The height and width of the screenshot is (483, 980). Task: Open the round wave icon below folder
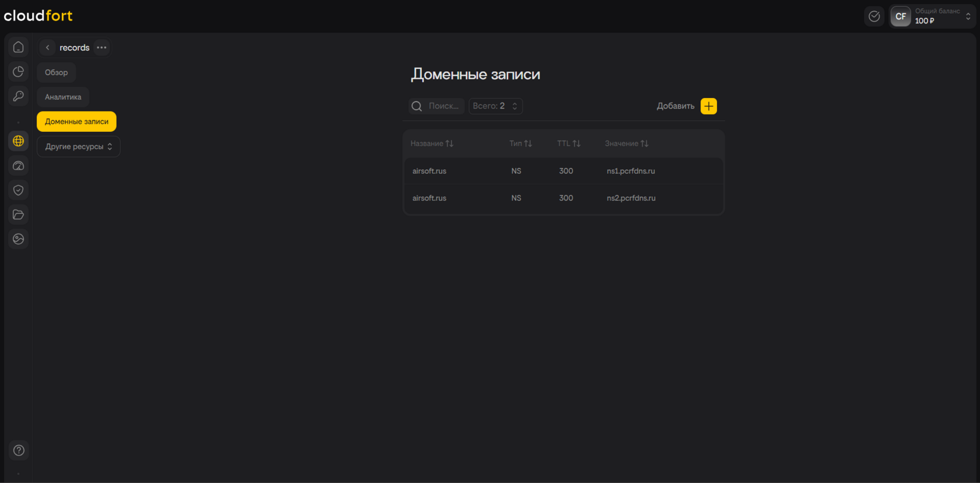pyautogui.click(x=19, y=239)
